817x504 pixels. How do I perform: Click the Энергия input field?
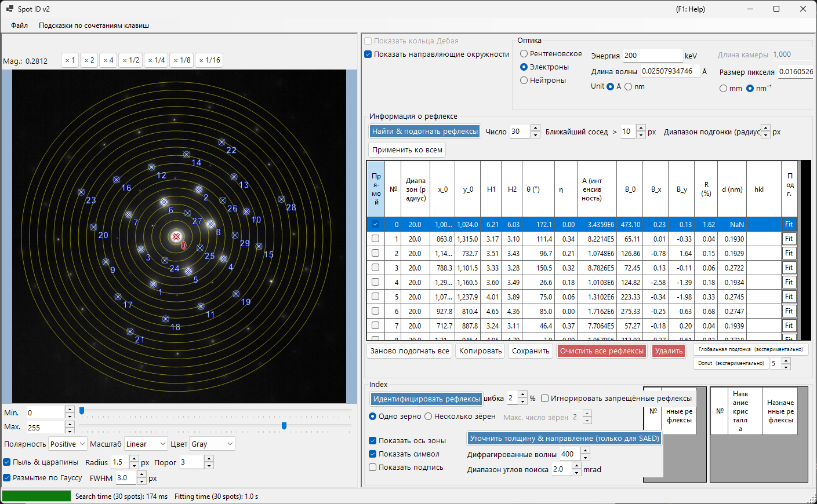point(653,56)
